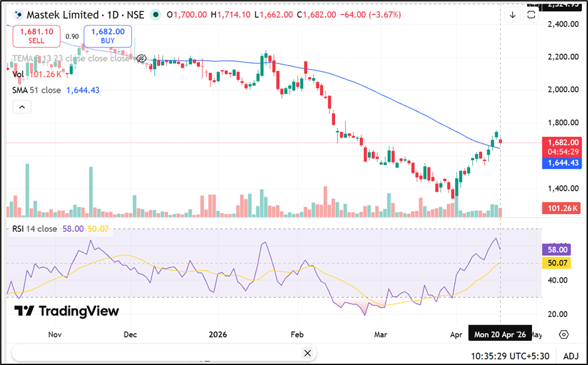Select the SMA 51 close indicator legend
The width and height of the screenshot is (588, 365).
pos(37,90)
